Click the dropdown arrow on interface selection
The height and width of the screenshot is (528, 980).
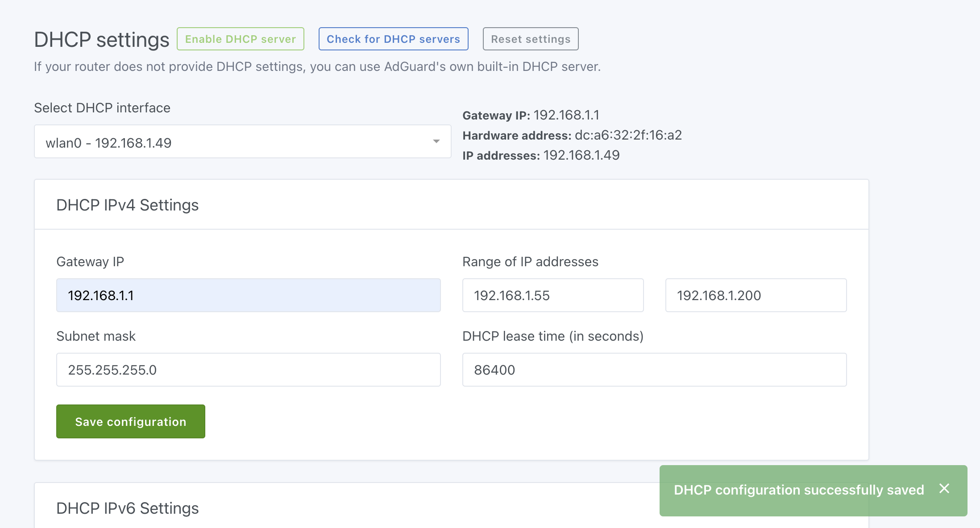(436, 141)
